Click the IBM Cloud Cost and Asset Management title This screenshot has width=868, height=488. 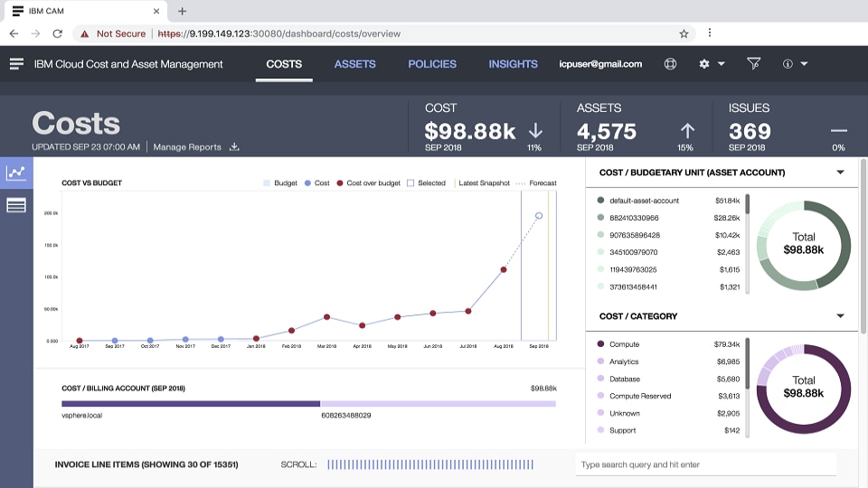[x=128, y=64]
